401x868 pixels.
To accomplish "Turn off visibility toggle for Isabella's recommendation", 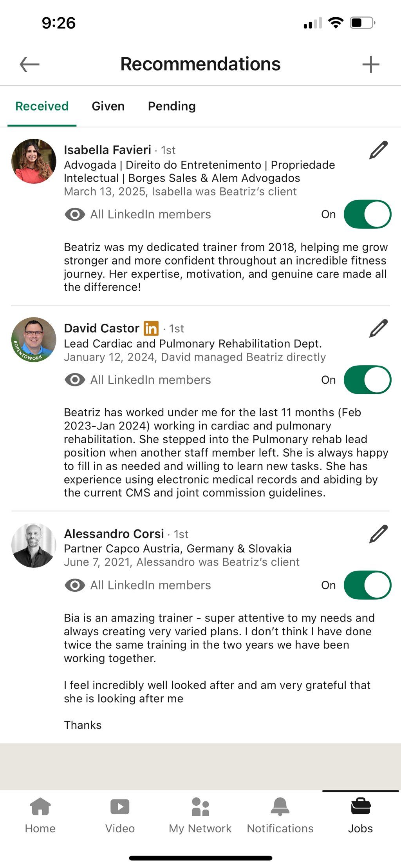I will [367, 214].
